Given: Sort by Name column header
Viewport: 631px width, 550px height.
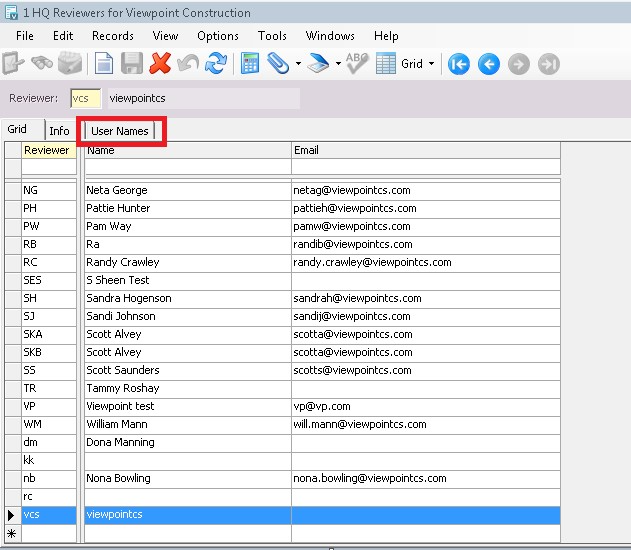Looking at the screenshot, I should (x=188, y=150).
